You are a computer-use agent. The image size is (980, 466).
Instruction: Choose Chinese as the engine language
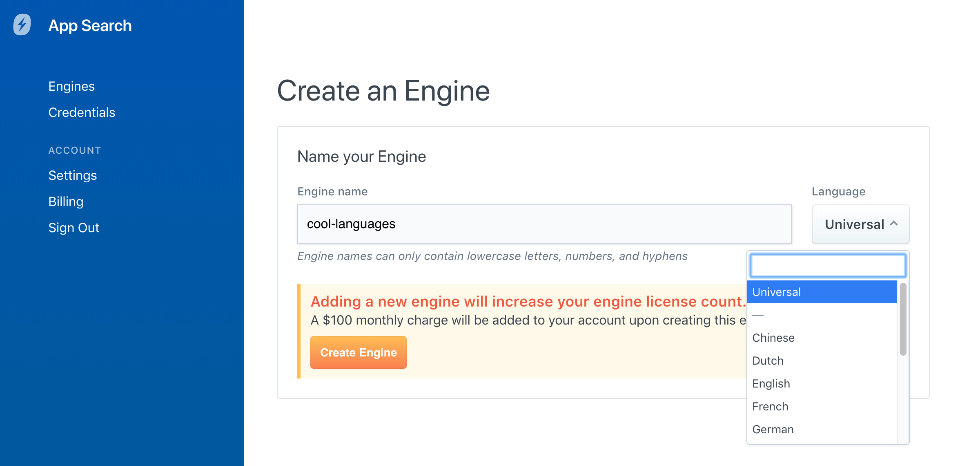[x=773, y=338]
